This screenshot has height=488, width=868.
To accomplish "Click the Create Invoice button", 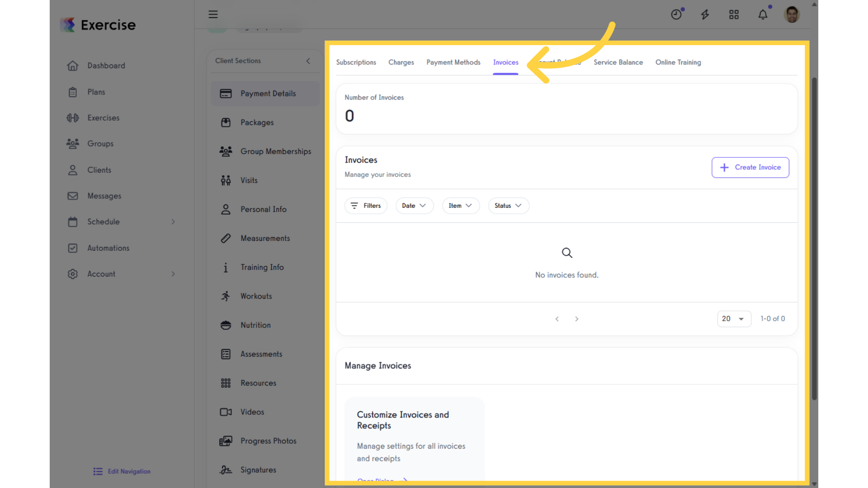I will click(x=750, y=167).
